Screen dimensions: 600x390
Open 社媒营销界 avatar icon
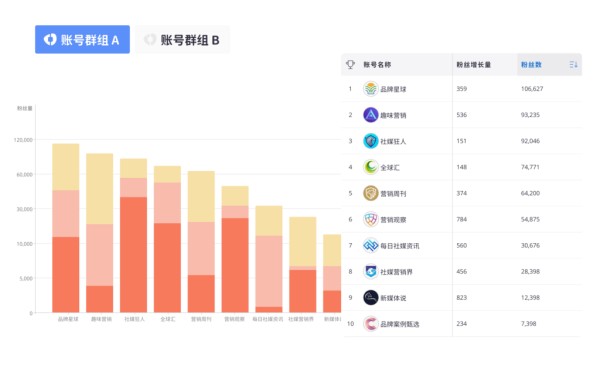[370, 271]
